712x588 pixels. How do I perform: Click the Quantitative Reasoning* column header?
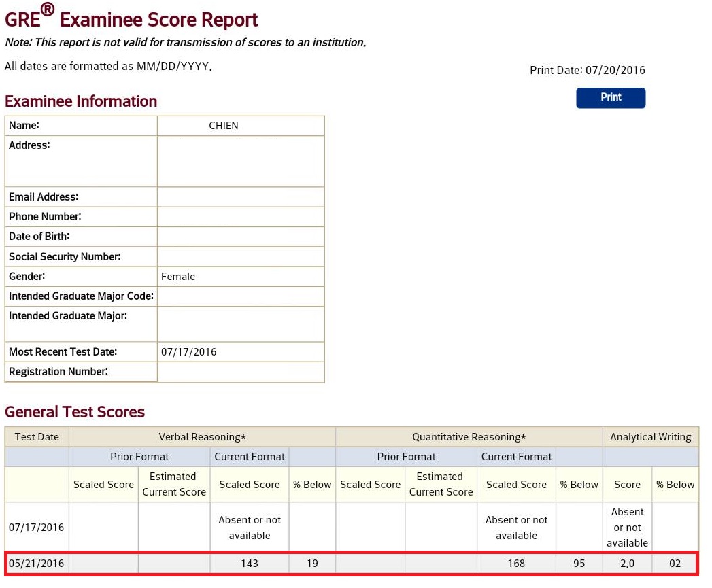click(x=469, y=437)
